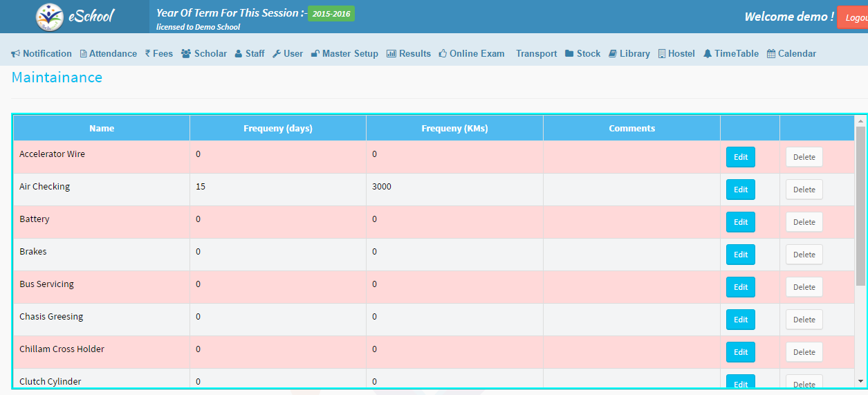Click the Master Setup lock icon

click(x=315, y=54)
